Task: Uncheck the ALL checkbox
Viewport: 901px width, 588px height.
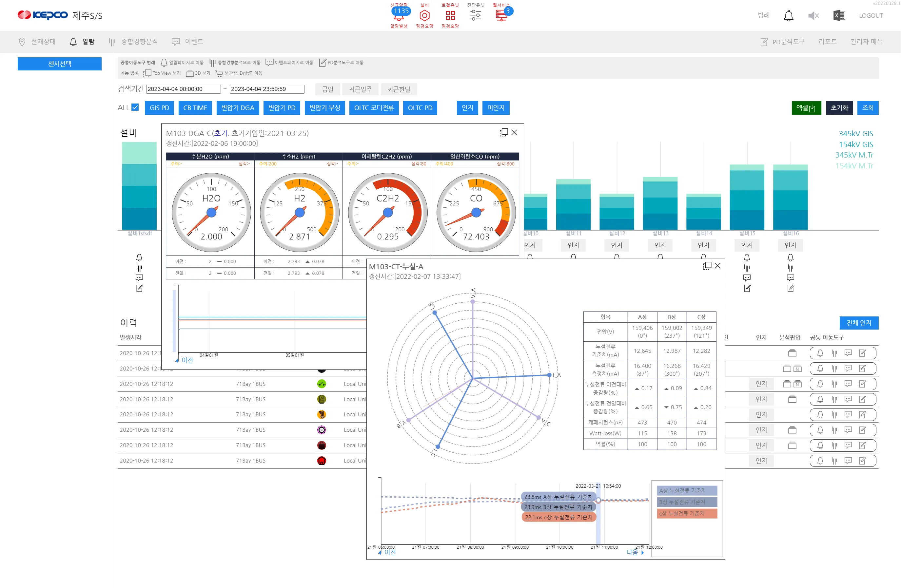Action: (x=135, y=107)
